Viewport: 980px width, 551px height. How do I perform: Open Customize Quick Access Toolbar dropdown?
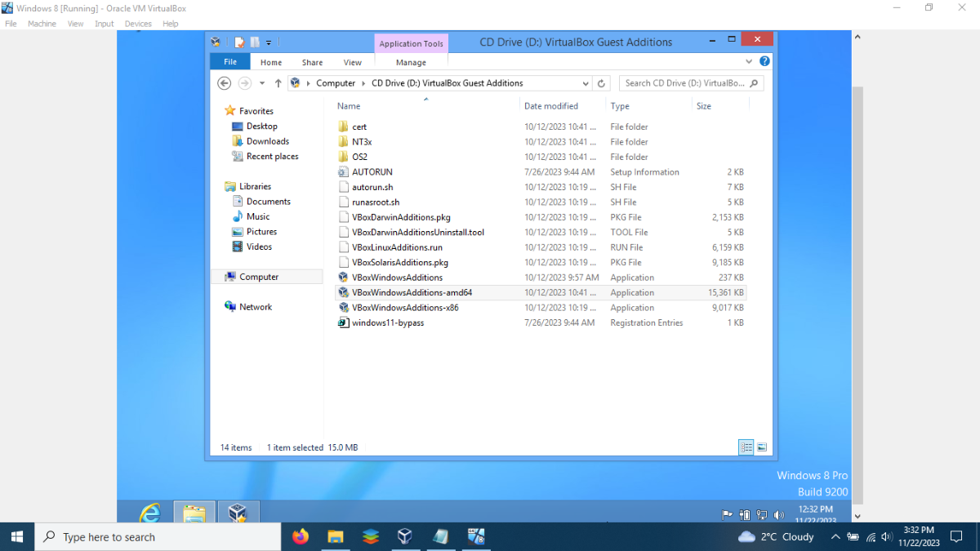[269, 42]
